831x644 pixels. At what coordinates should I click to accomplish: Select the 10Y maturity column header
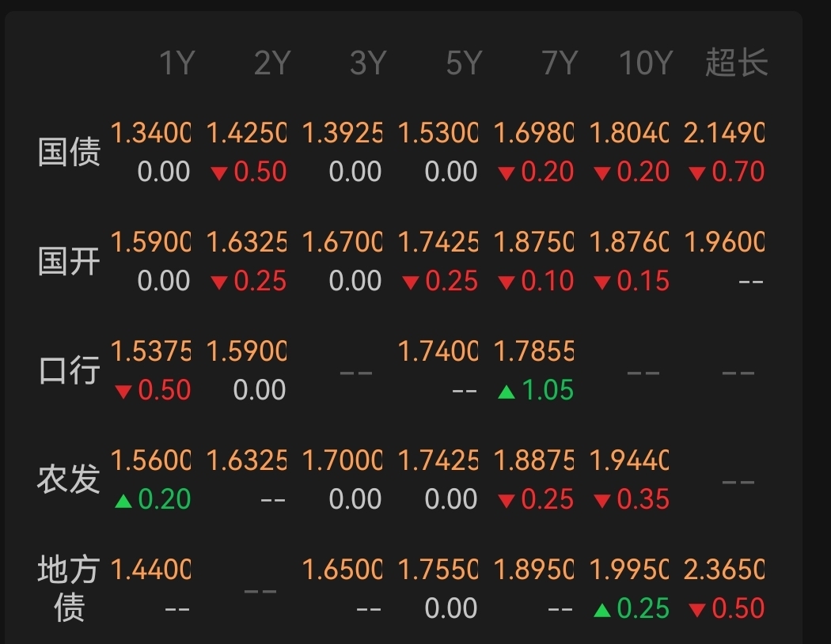click(645, 63)
